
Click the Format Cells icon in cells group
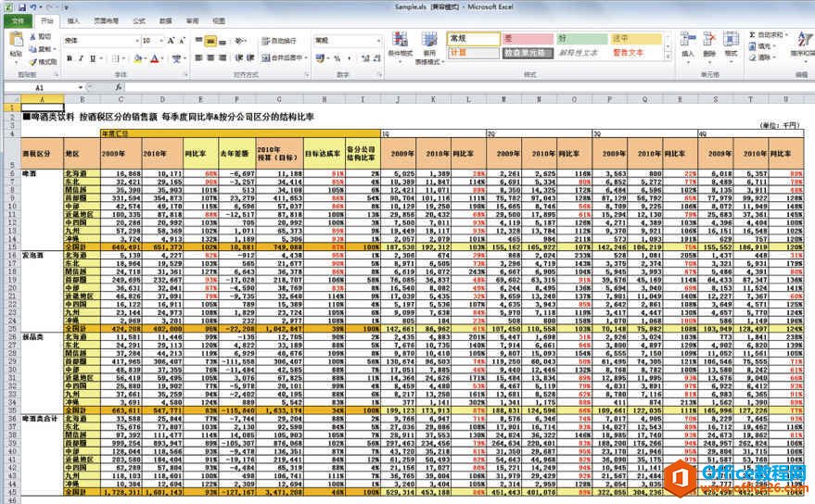731,40
